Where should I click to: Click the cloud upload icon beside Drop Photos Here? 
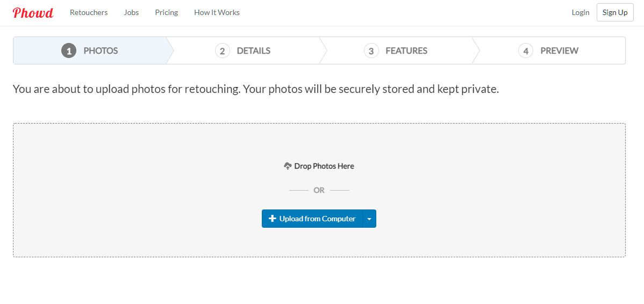pyautogui.click(x=288, y=166)
